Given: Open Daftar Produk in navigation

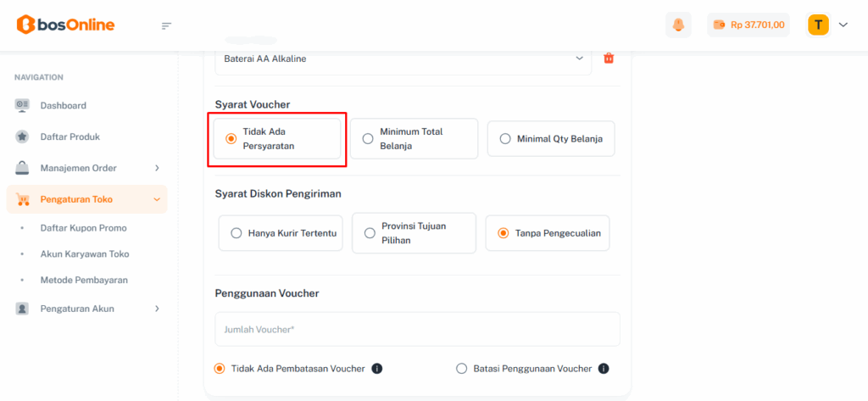Looking at the screenshot, I should [70, 136].
